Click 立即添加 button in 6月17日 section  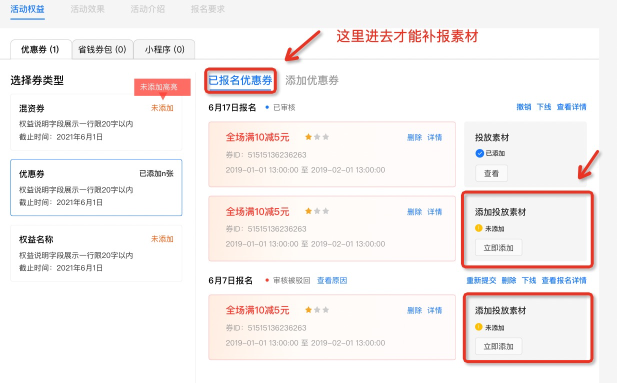(x=499, y=248)
